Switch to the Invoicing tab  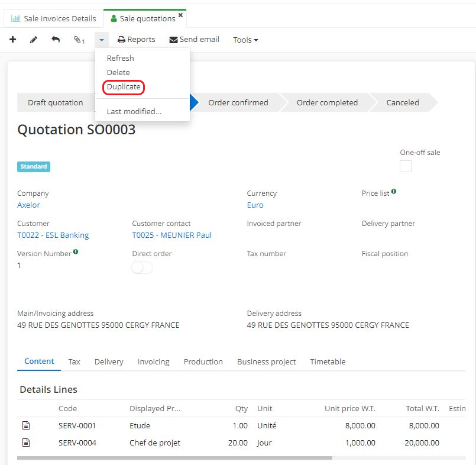[x=153, y=361]
